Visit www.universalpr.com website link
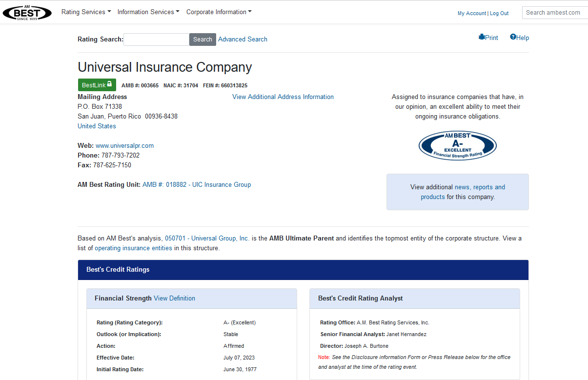Viewport: 588px width, 380px height. pos(124,145)
